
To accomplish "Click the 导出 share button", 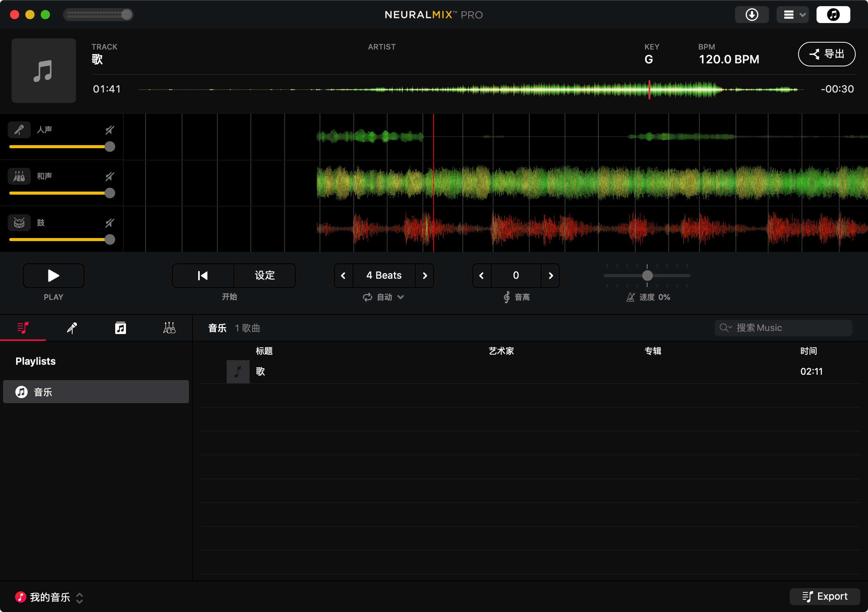I will click(x=827, y=54).
